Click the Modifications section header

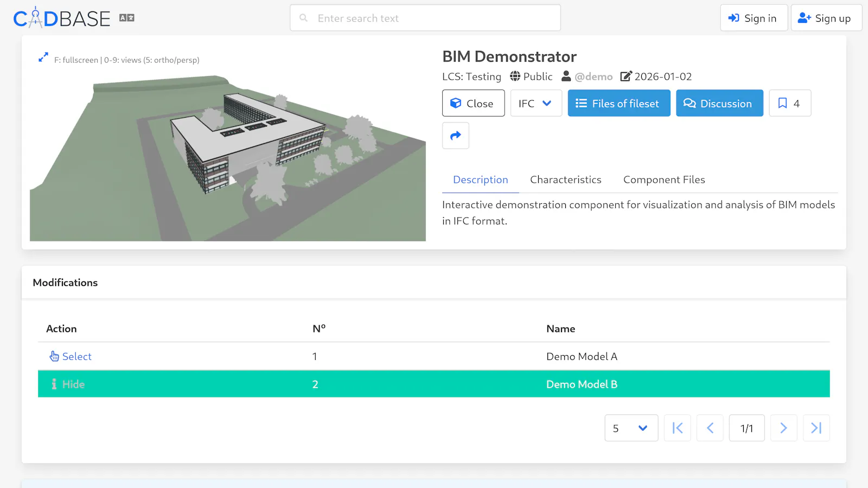[x=65, y=282]
